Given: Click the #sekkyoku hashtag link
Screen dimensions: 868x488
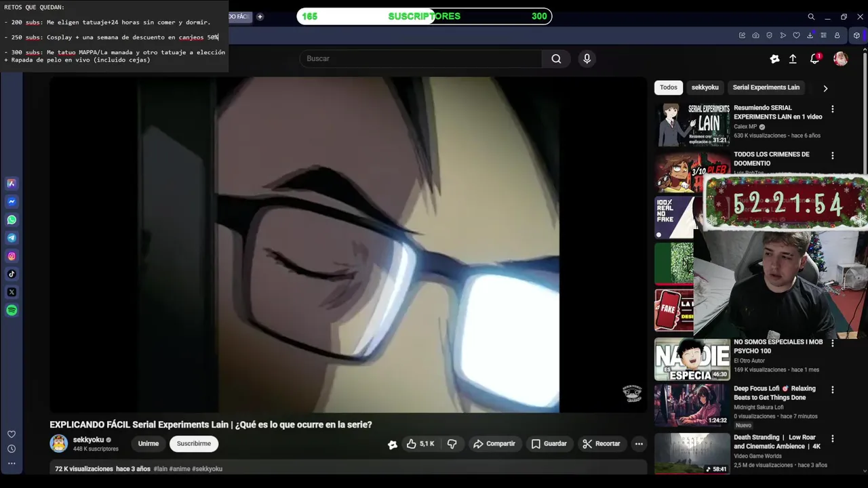Looking at the screenshot, I should coord(207,469).
